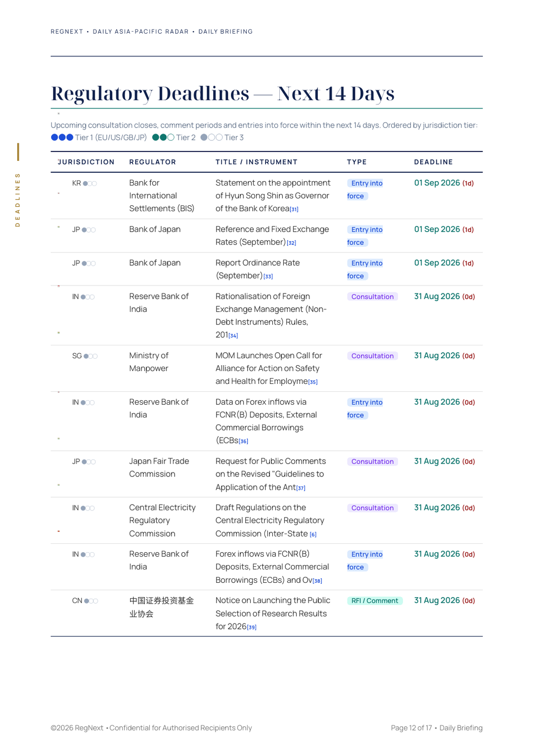Click ©2026 RegNext confidentiality footer
534x756 pixels.
coord(151,728)
